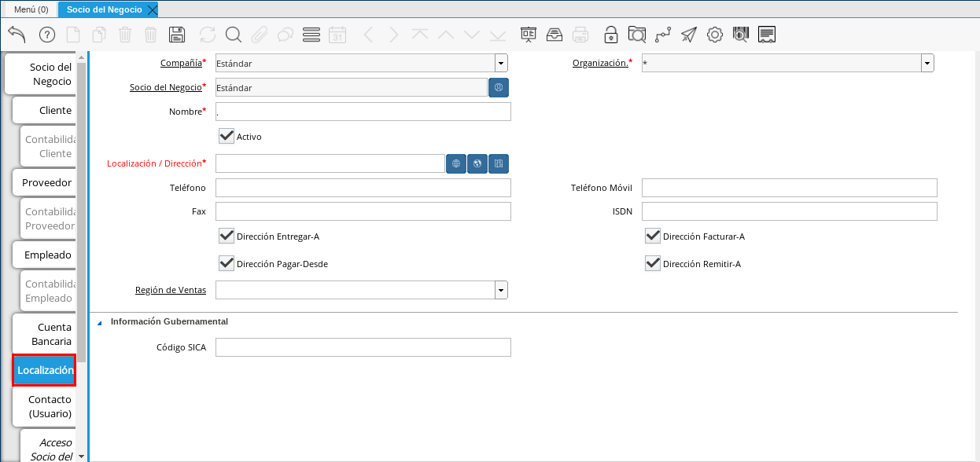Open the Organización dropdown

pos(927,64)
